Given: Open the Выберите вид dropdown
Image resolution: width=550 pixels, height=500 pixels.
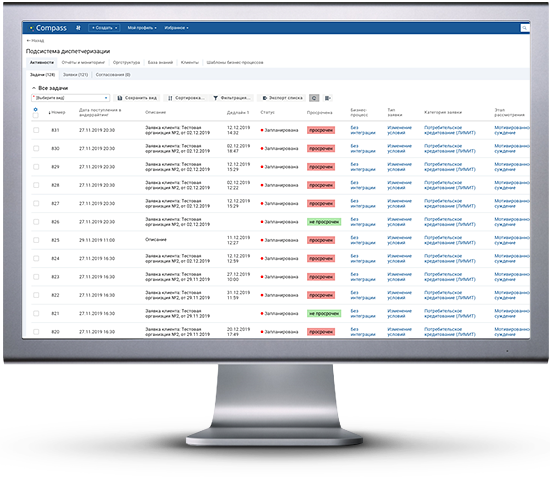Looking at the screenshot, I should (x=70, y=98).
